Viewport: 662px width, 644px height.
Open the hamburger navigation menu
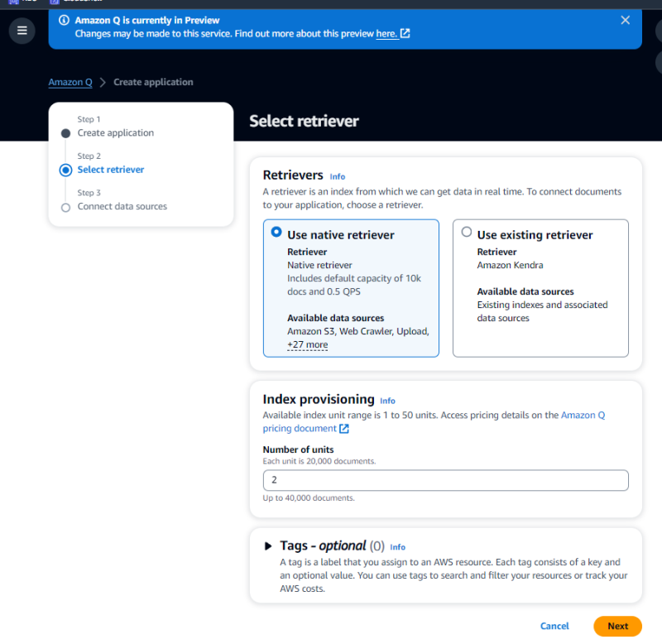(22, 31)
